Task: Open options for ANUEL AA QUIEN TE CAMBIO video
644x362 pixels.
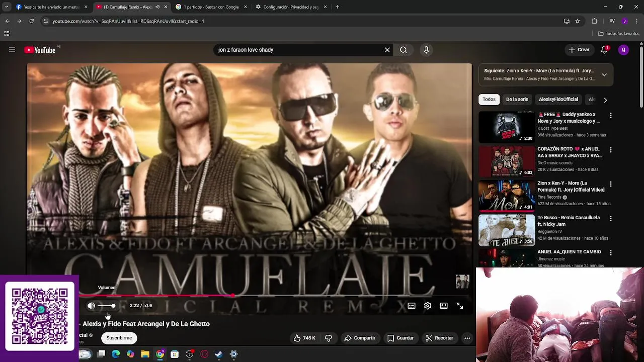Action: tap(611, 253)
